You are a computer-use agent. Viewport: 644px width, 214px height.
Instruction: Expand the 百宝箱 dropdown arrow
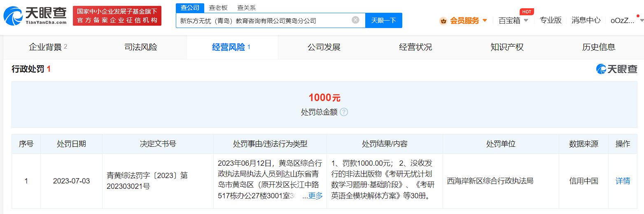click(526, 20)
